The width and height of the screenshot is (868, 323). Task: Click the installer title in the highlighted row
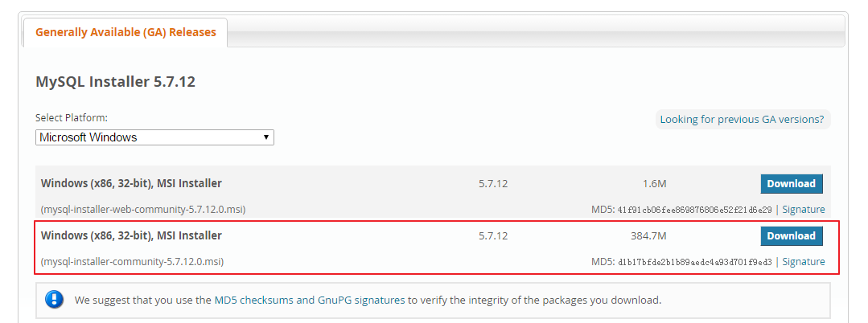pyautogui.click(x=131, y=235)
